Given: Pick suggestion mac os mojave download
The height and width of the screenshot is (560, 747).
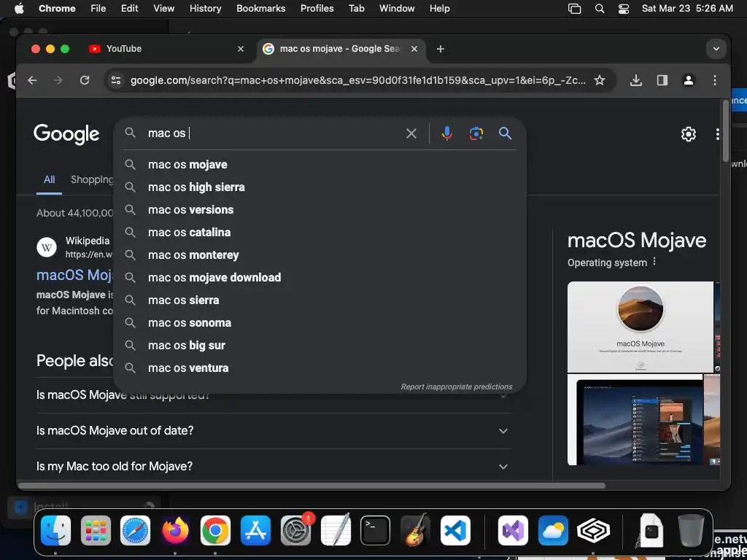Looking at the screenshot, I should click(320, 278).
